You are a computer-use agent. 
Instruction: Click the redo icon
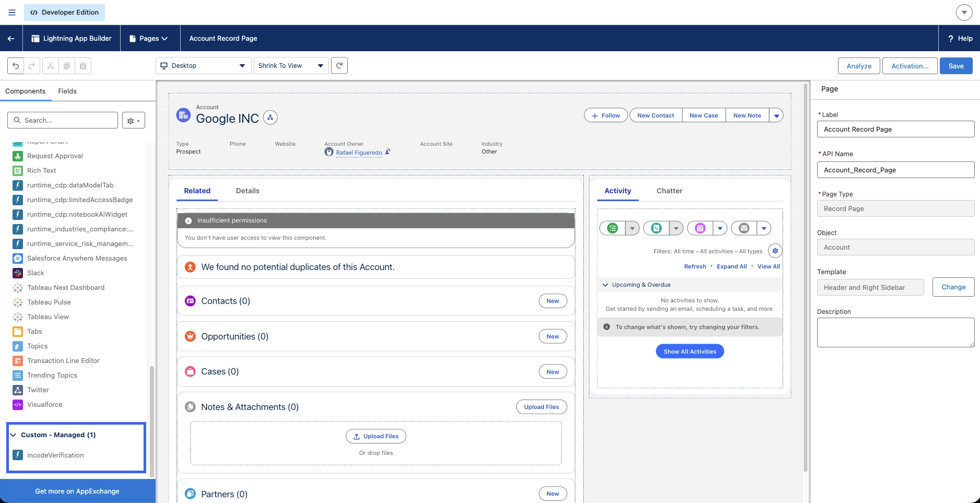point(32,66)
